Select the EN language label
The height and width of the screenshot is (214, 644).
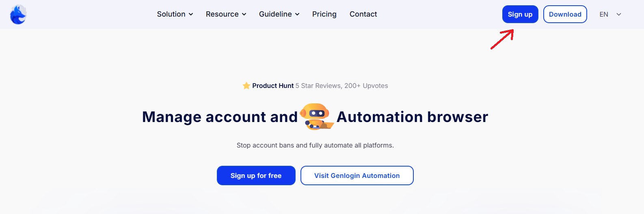click(x=604, y=15)
